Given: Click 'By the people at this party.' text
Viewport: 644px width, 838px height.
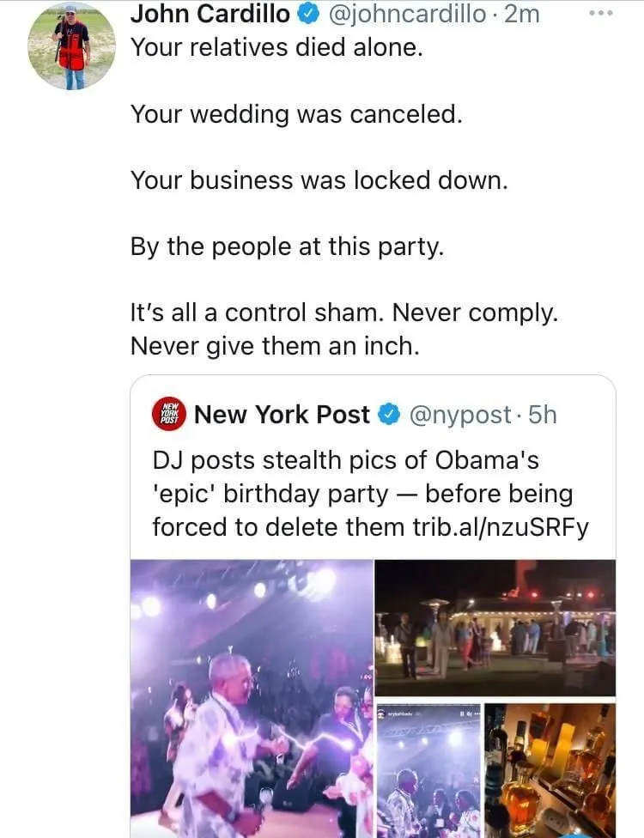Looking at the screenshot, I should (287, 247).
